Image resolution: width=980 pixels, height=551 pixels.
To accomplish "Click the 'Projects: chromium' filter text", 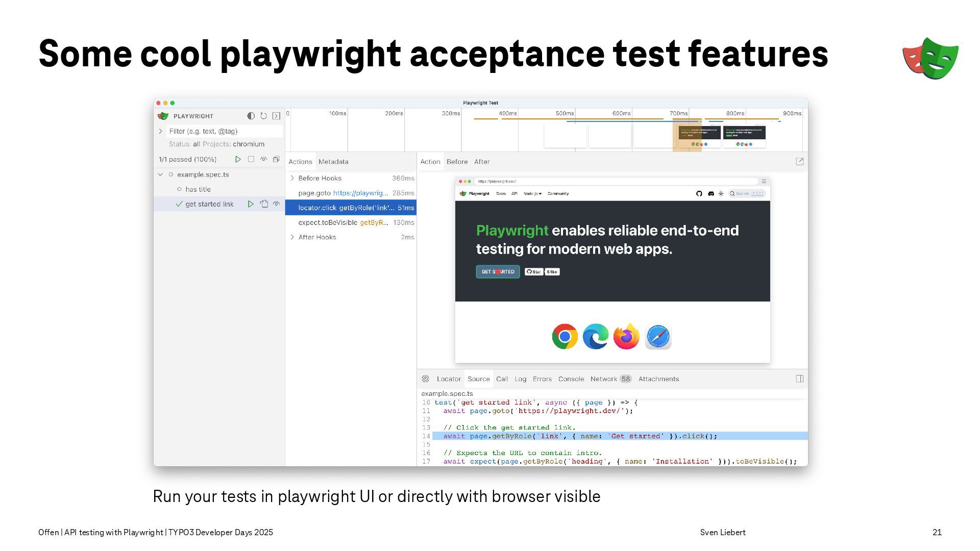I will [x=233, y=144].
